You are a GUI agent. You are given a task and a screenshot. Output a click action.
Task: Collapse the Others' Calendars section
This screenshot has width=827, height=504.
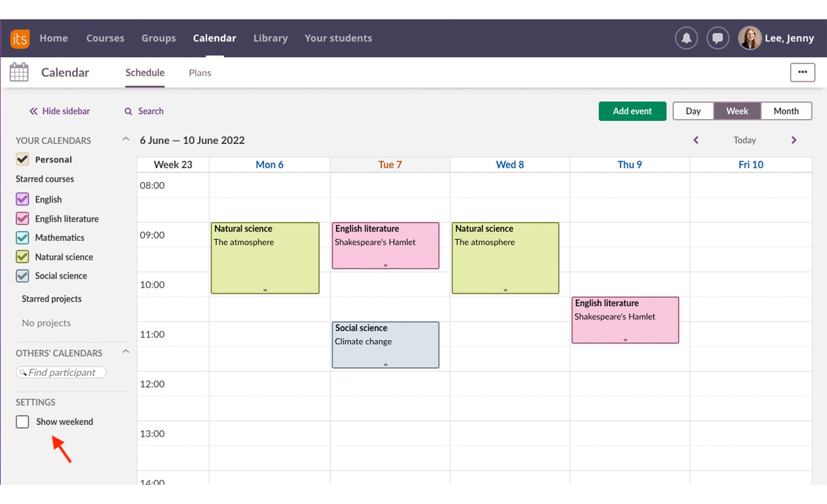pos(126,352)
